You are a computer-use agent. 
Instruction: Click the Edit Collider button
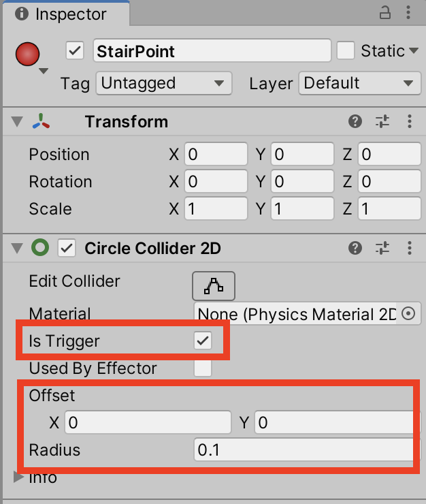214,285
